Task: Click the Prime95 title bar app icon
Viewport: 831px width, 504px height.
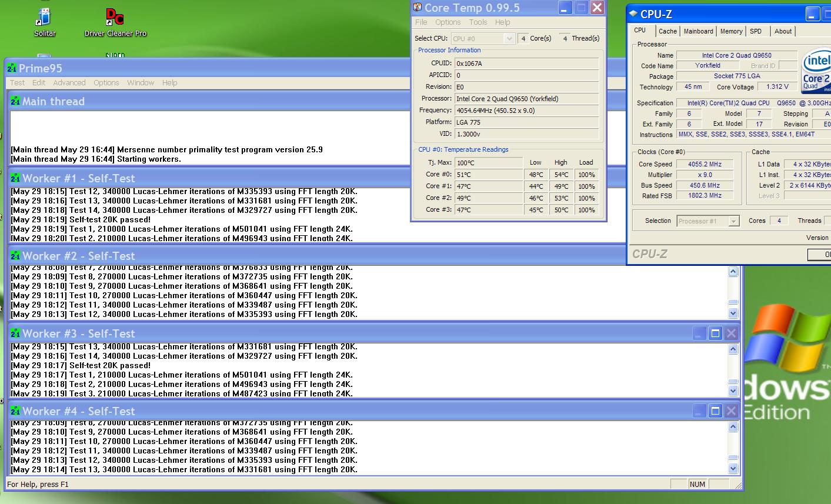Action: tap(12, 68)
